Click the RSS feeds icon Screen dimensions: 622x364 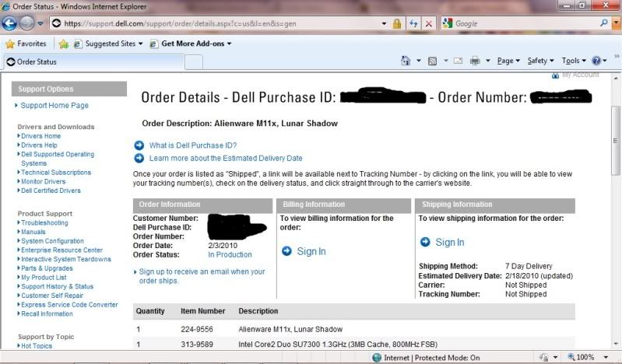(432, 61)
